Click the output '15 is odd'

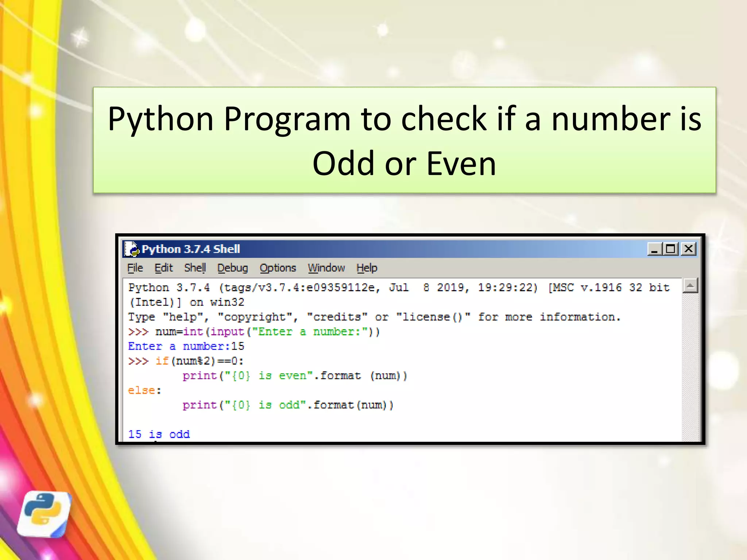tap(159, 434)
